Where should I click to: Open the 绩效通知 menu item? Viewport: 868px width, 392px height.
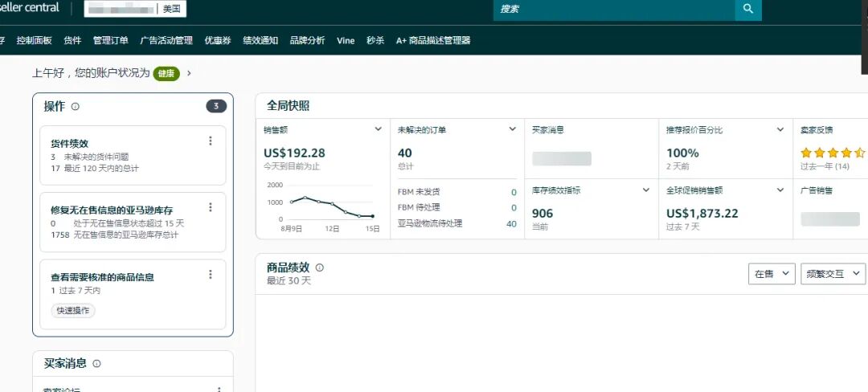pyautogui.click(x=260, y=40)
